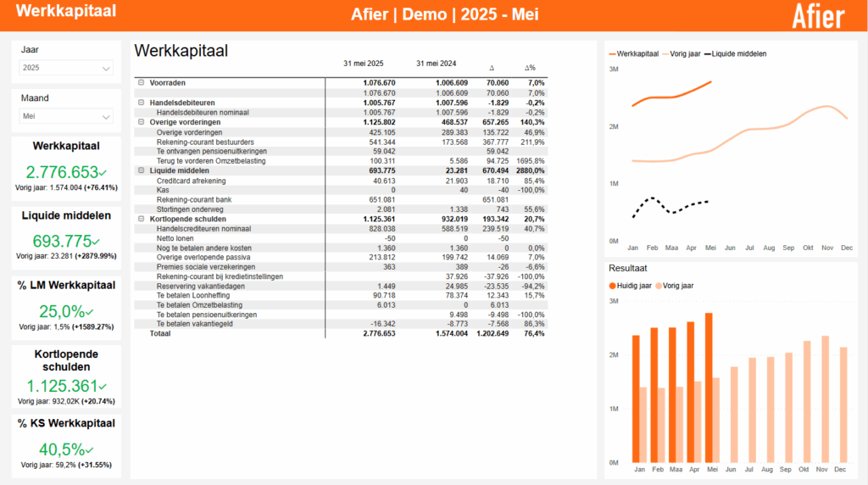The width and height of the screenshot is (868, 485).
Task: Select the Kortlopende schulden KPI value 1.125.361
Action: pos(61,387)
